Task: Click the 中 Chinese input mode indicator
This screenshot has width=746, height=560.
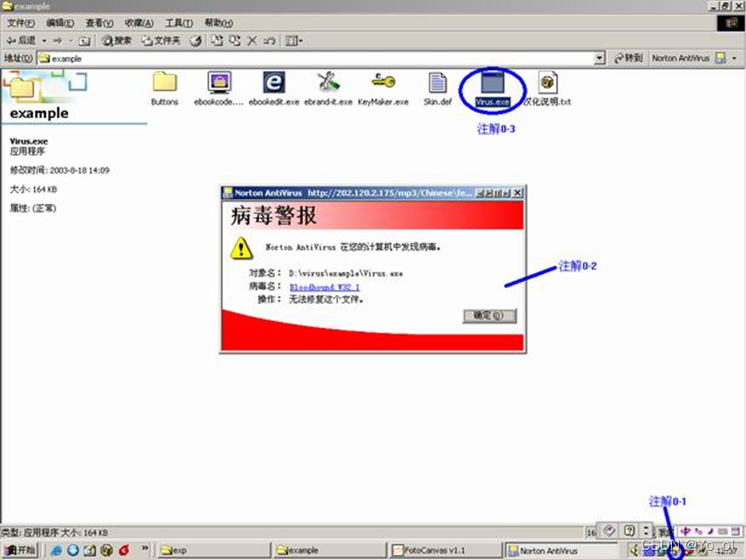Action: coord(685,531)
